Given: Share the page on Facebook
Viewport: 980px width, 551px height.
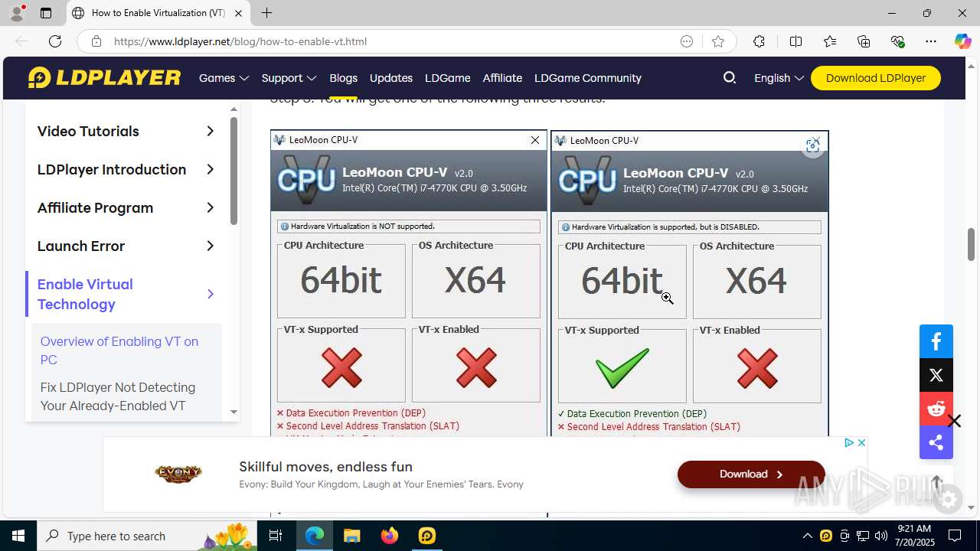Looking at the screenshot, I should 936,341.
